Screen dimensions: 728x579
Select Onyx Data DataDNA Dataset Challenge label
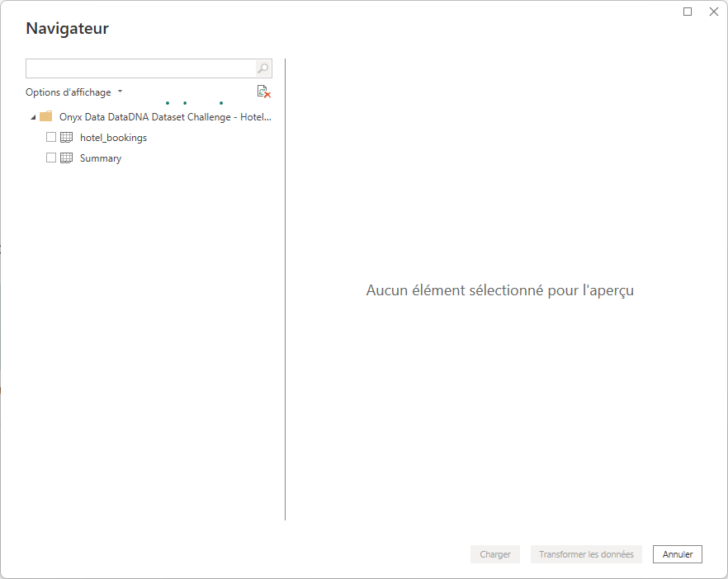coord(165,117)
